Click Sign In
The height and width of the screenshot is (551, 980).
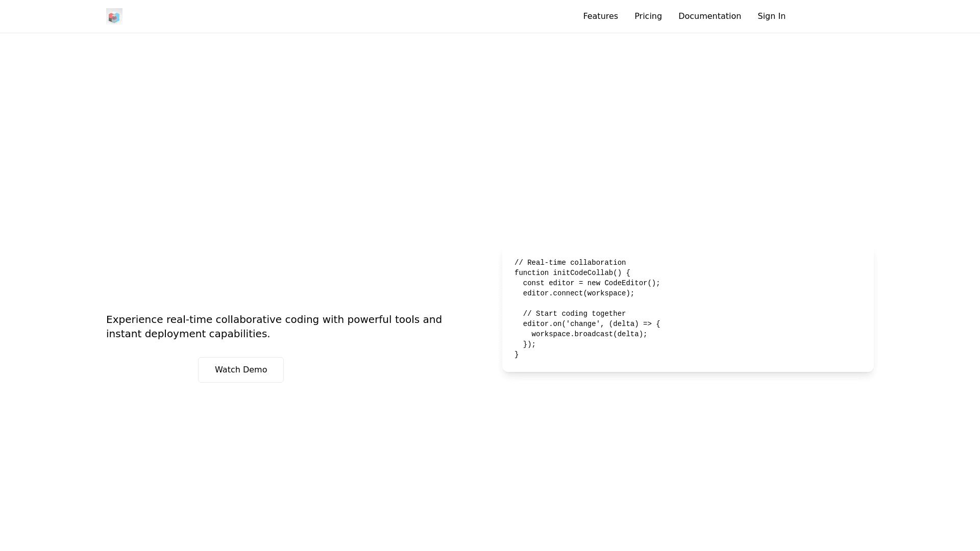pyautogui.click(x=771, y=16)
